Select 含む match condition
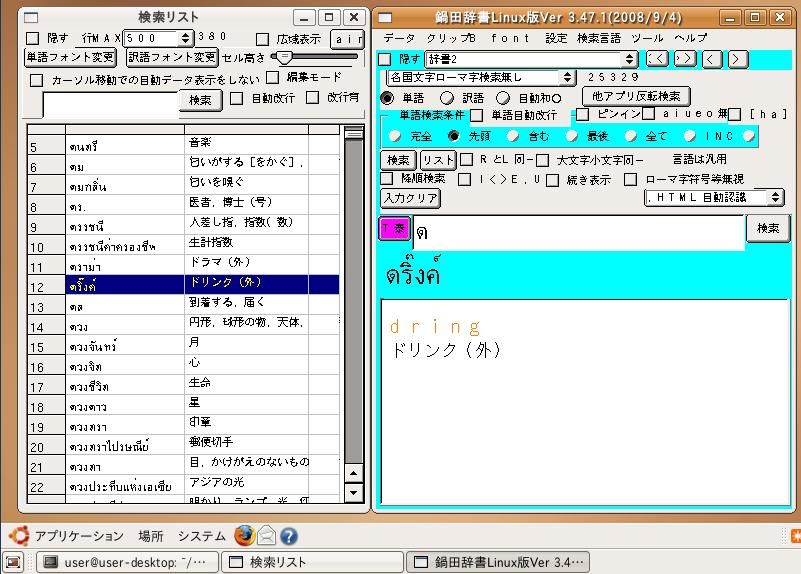Screen dimensions: 801x574 tap(512, 136)
